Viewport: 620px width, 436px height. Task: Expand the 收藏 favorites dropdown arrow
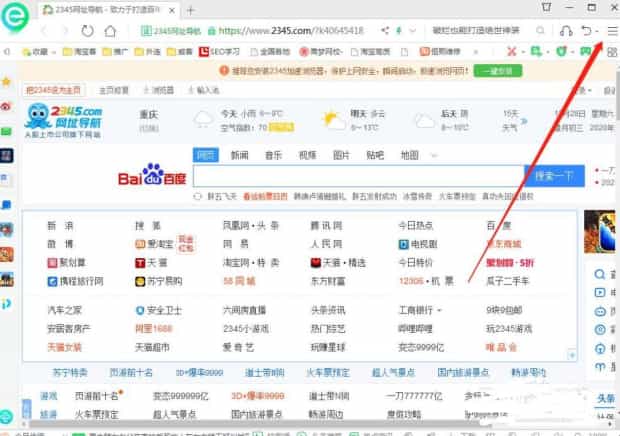coord(53,52)
